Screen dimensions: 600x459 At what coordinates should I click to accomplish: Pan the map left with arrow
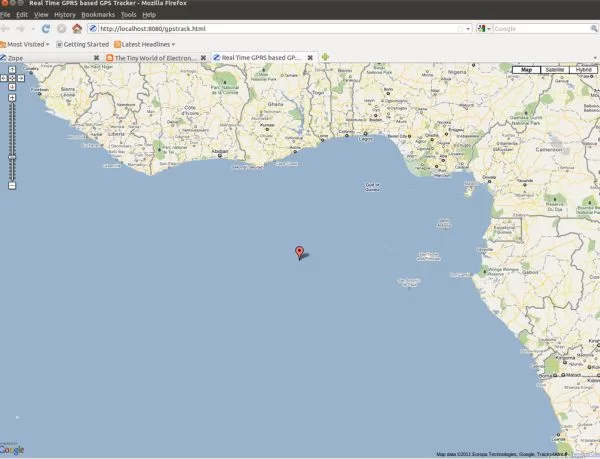tap(5, 78)
